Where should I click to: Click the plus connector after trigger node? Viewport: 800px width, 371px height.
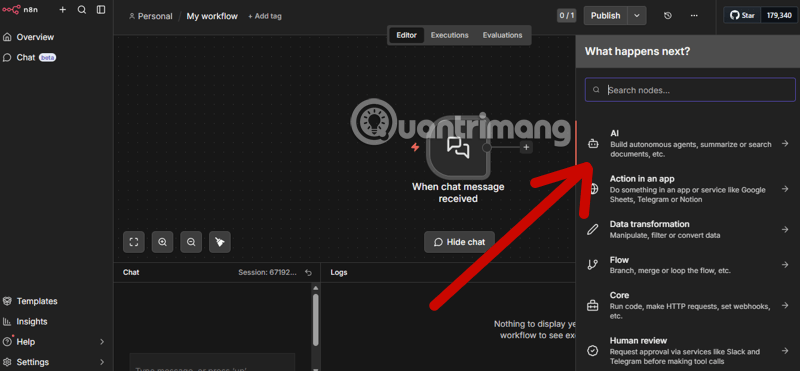coord(527,147)
